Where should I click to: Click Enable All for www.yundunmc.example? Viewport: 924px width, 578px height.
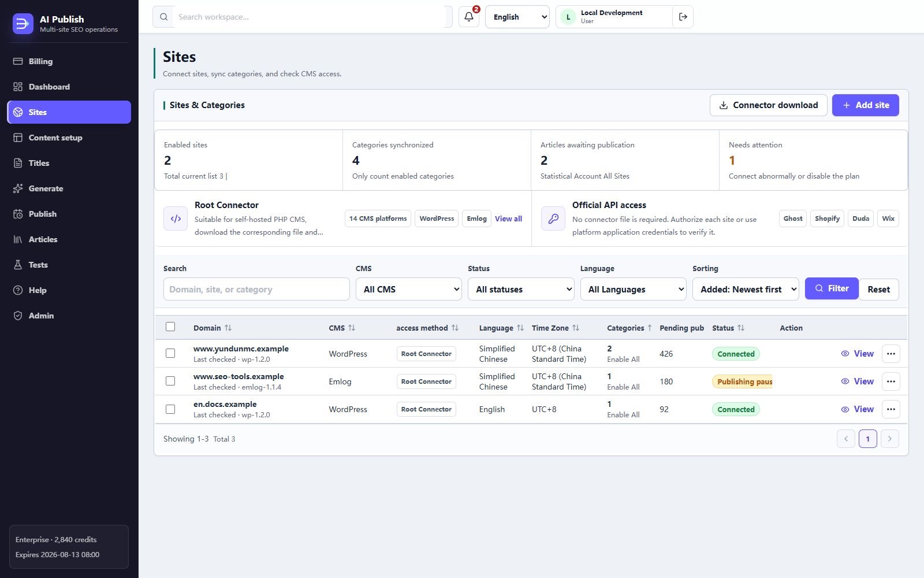pyautogui.click(x=623, y=360)
